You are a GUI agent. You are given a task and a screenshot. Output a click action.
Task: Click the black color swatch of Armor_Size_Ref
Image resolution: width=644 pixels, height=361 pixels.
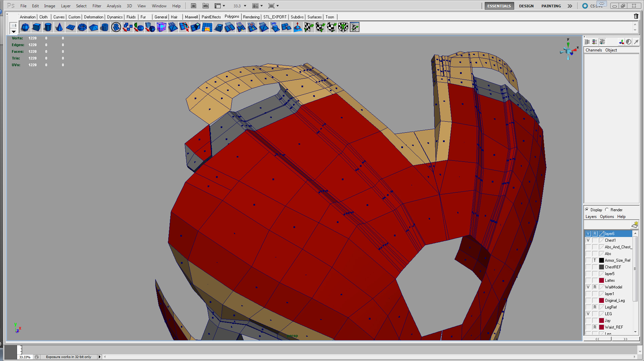602,260
